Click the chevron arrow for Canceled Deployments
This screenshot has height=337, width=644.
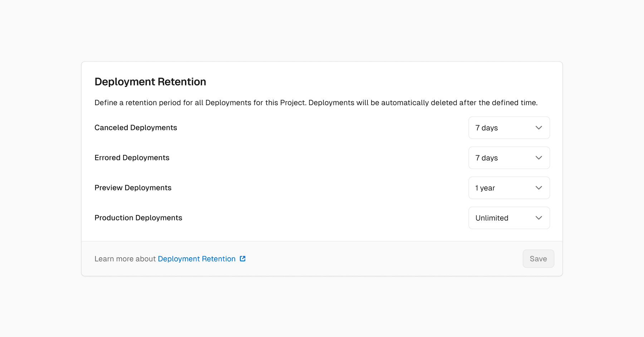pos(539,128)
